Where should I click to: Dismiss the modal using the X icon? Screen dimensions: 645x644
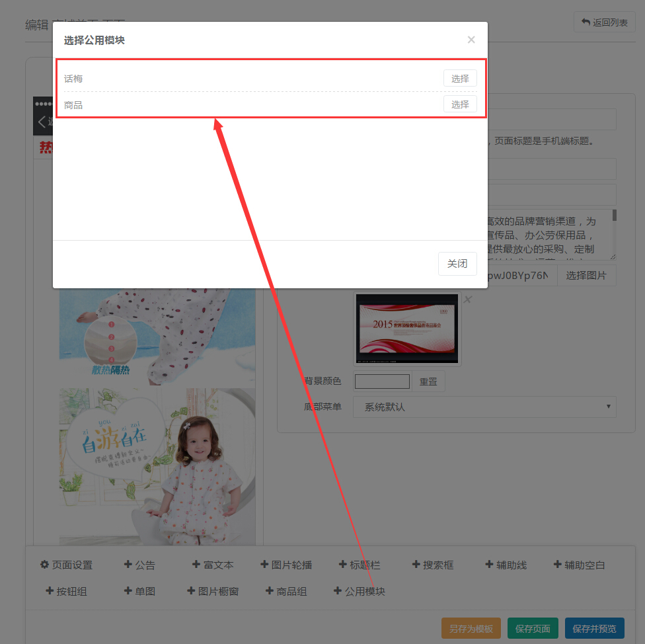coord(471,40)
